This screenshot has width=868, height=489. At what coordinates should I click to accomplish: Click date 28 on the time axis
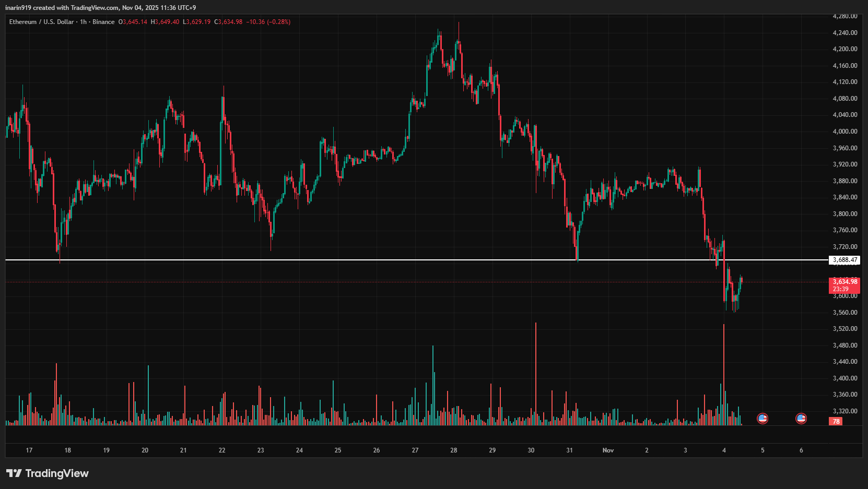[453, 450]
